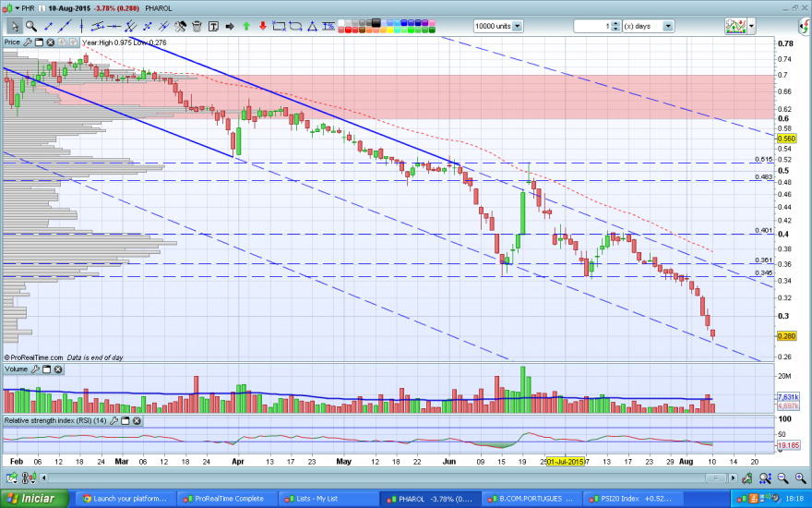The image size is (812, 508).
Task: Expand the indicators chart icon dropdown arrow
Action: point(751,26)
